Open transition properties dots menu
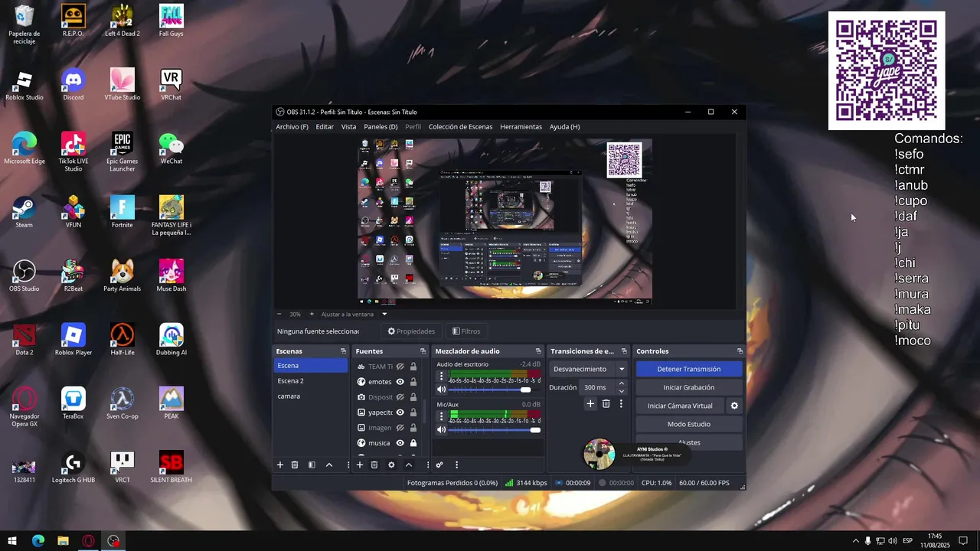 [621, 403]
